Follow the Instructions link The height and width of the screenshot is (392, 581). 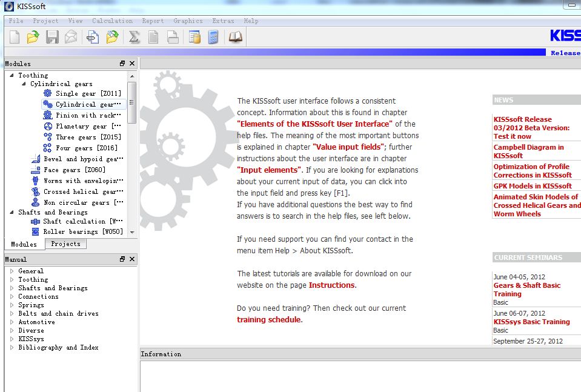tap(331, 285)
